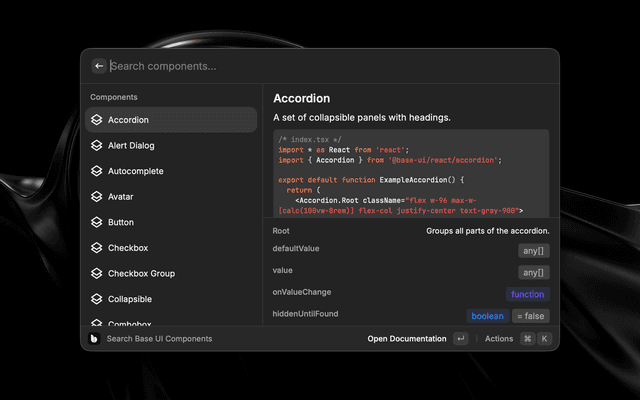Click the Checkbox Group stack icon

click(96, 274)
